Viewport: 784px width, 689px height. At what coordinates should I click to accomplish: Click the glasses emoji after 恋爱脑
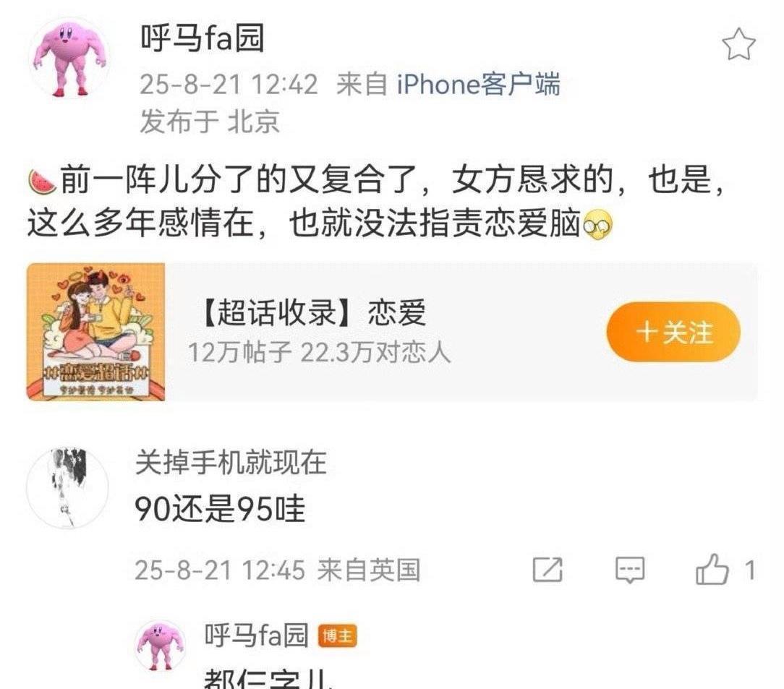click(598, 225)
